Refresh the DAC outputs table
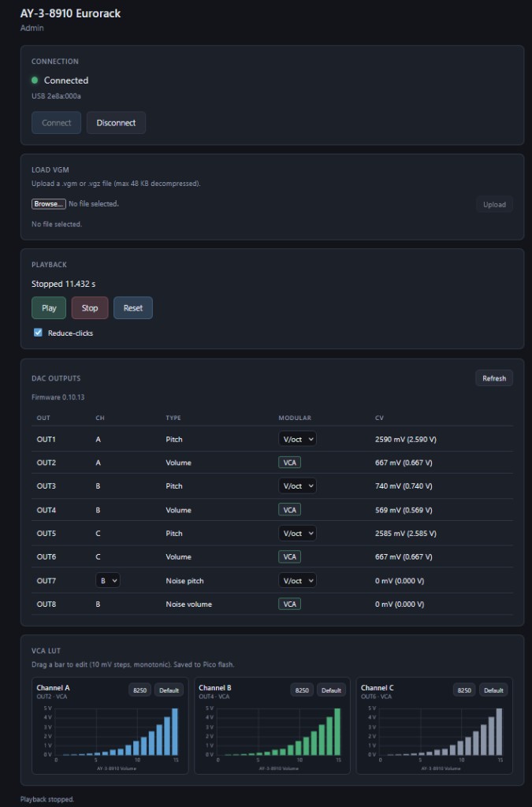Screen dimensions: 532x807 [494, 378]
